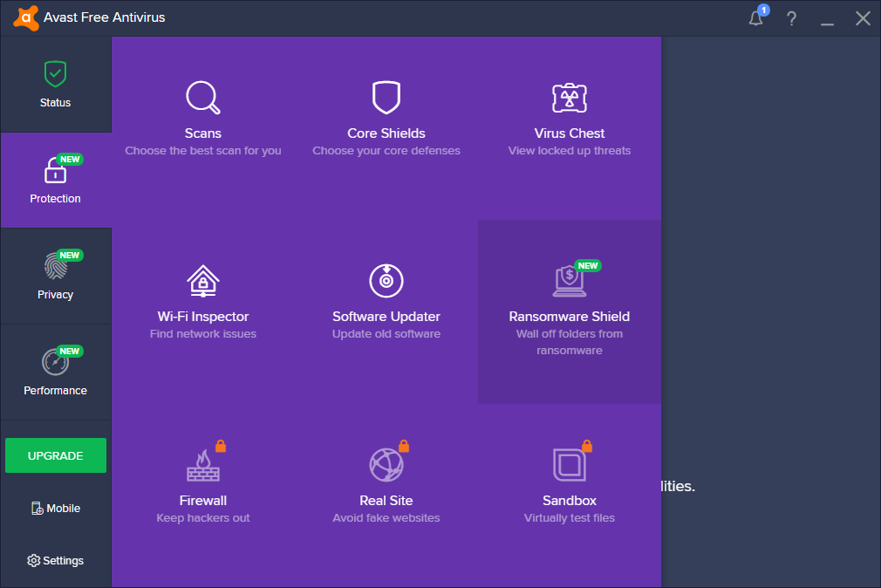Click the orange lock badge on Sandbox
The width and height of the screenshot is (881, 588).
[x=586, y=446]
